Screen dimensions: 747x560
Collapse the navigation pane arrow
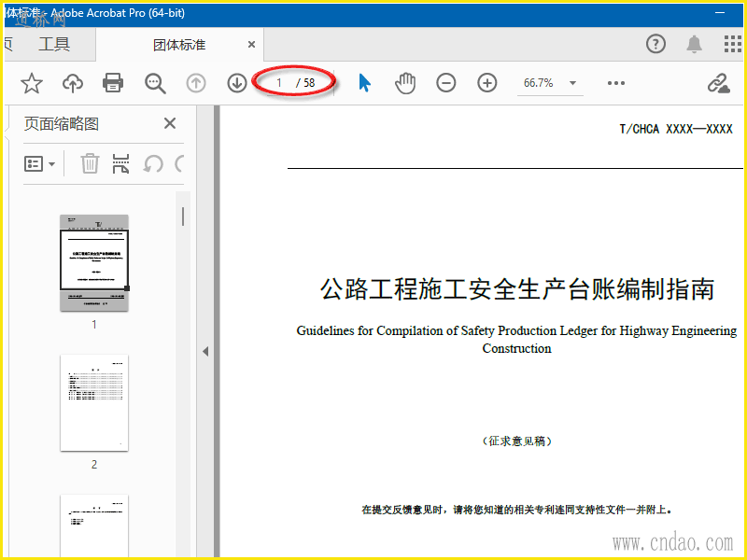pos(205,352)
